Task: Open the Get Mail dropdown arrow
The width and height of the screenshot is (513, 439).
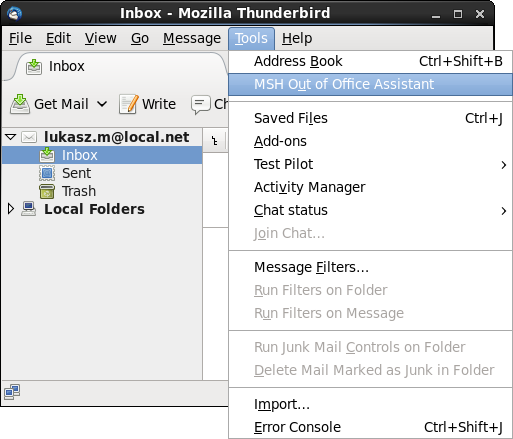Action: [102, 104]
